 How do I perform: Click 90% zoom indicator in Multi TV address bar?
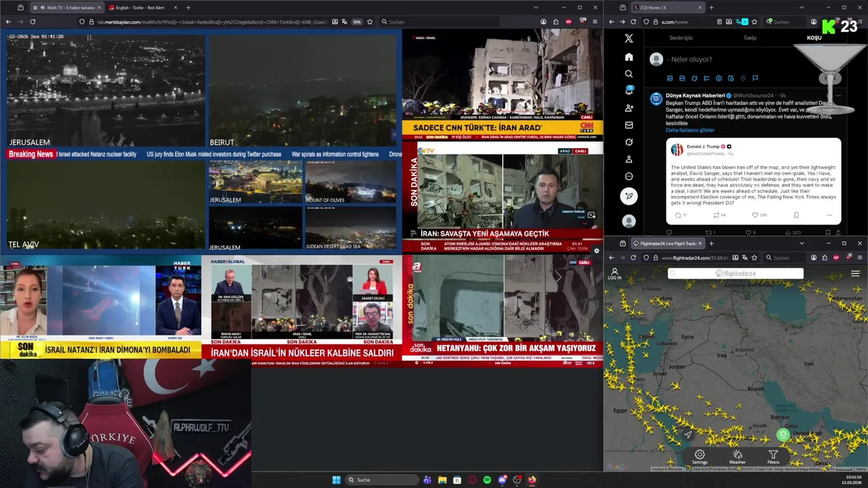coord(357,22)
